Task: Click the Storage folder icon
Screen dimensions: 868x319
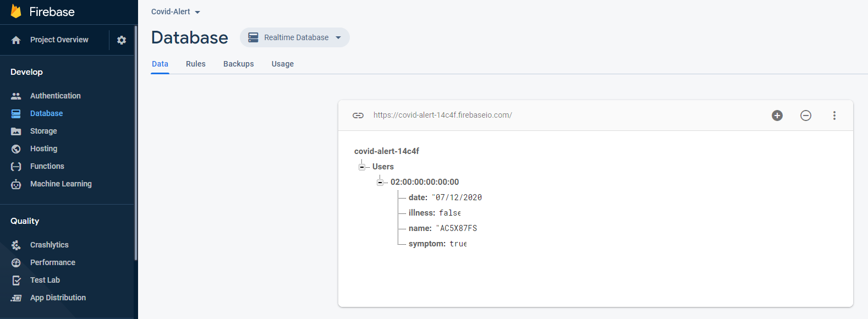Action: click(x=16, y=131)
